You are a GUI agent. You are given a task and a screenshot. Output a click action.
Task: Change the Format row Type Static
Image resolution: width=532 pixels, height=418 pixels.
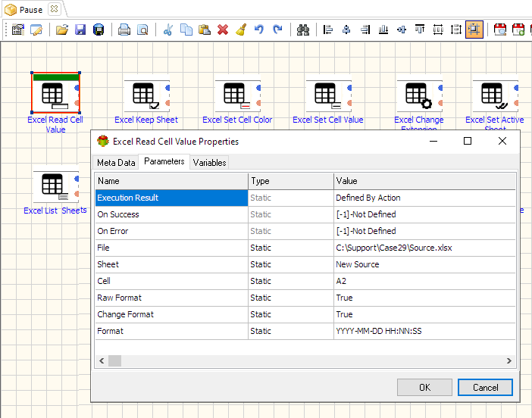[x=291, y=331]
